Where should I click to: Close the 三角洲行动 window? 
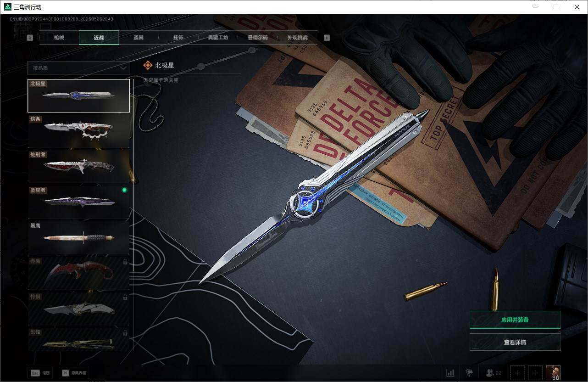[577, 7]
